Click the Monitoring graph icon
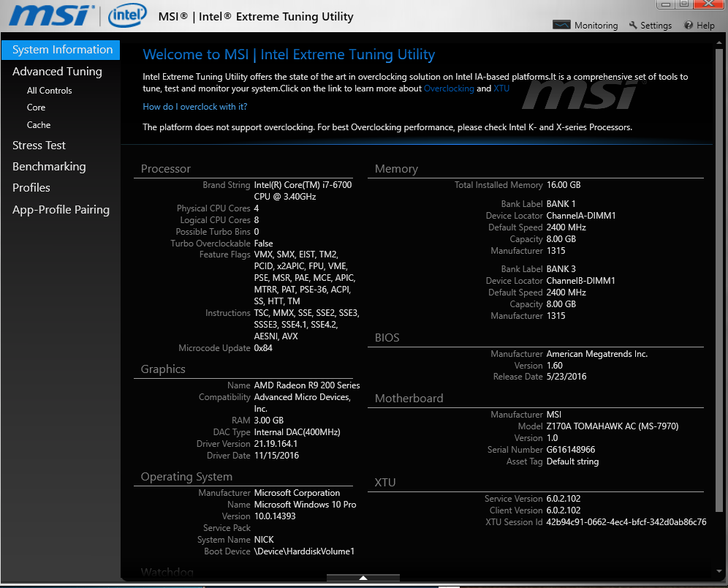728x588 pixels. point(561,25)
